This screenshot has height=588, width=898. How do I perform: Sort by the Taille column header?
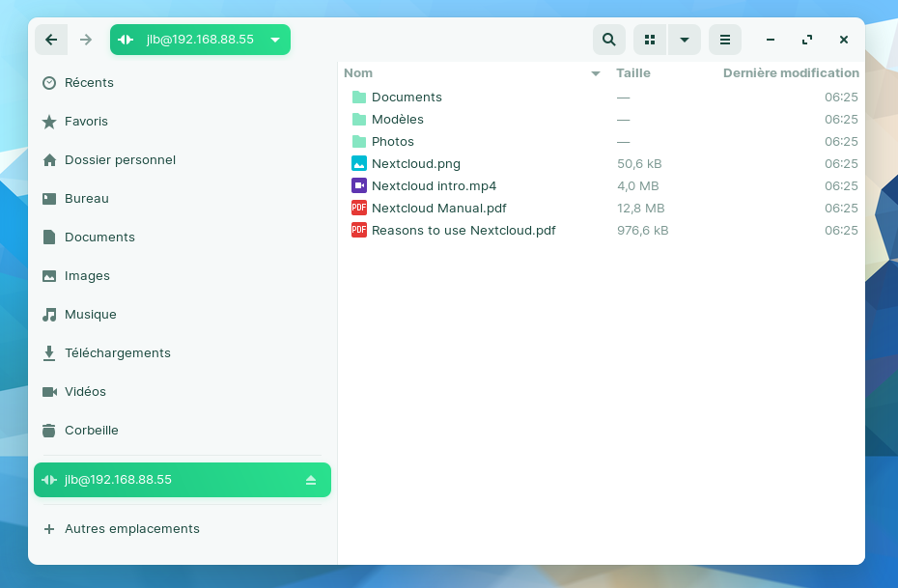pos(633,73)
